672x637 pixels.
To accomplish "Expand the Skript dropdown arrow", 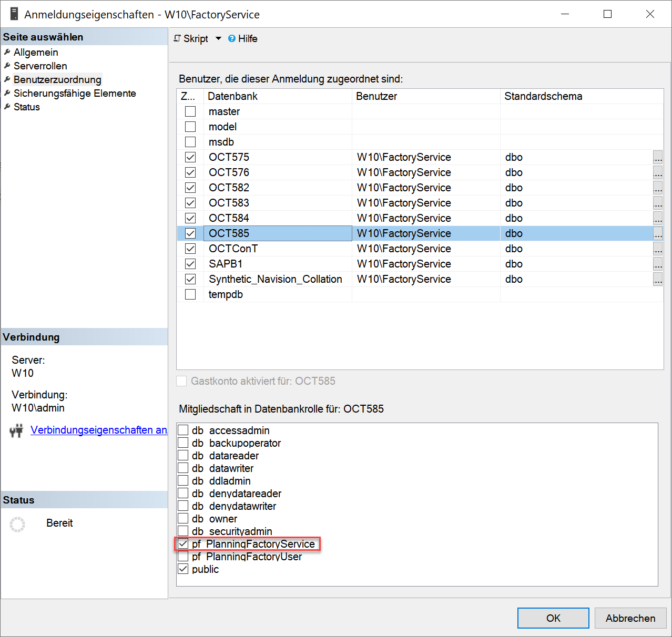I will [218, 38].
